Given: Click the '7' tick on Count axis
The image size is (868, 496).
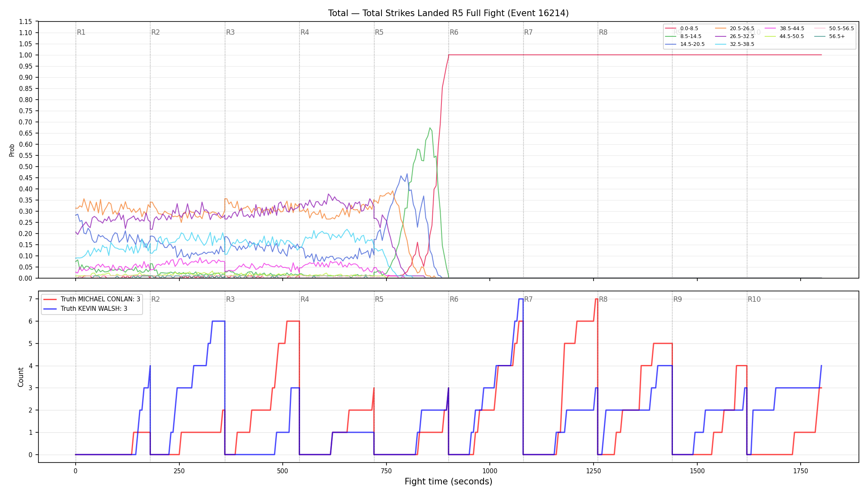Looking at the screenshot, I should click(31, 299).
